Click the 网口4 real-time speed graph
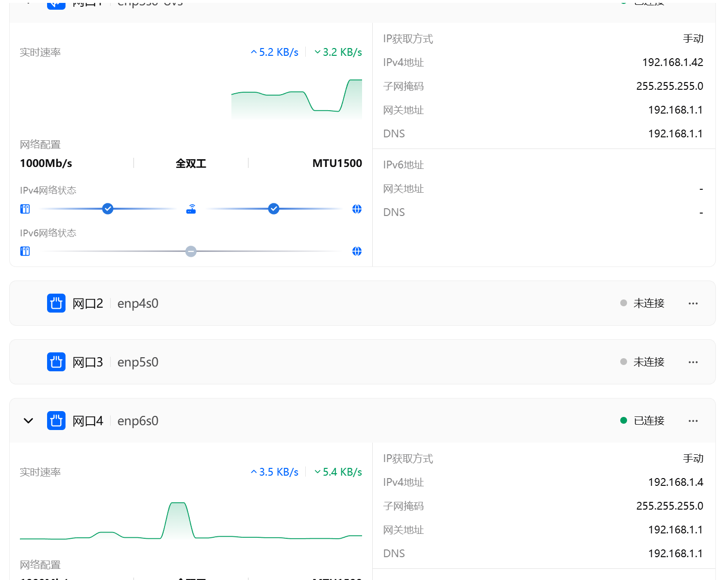This screenshot has height=580, width=728. point(191,522)
